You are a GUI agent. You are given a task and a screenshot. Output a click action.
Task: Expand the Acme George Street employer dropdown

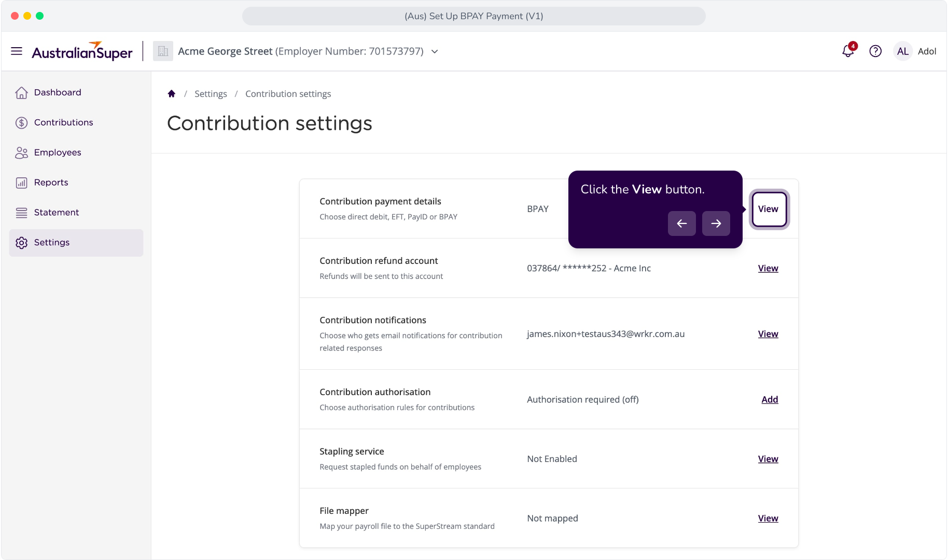[435, 51]
